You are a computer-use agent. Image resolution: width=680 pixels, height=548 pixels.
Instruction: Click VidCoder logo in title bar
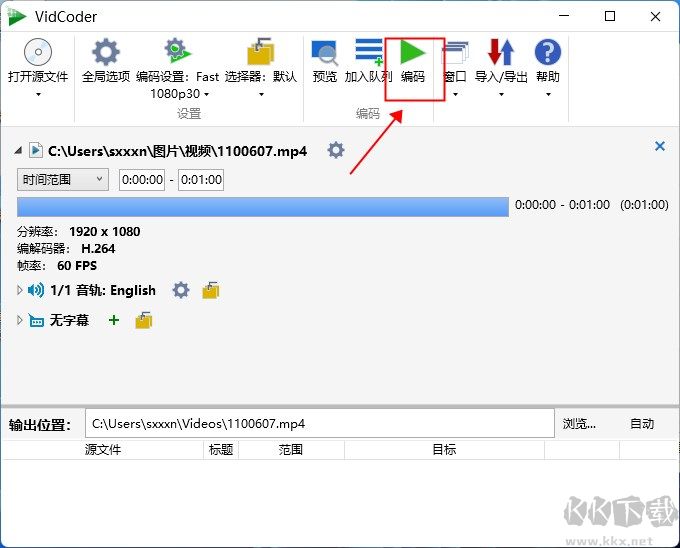(16, 17)
